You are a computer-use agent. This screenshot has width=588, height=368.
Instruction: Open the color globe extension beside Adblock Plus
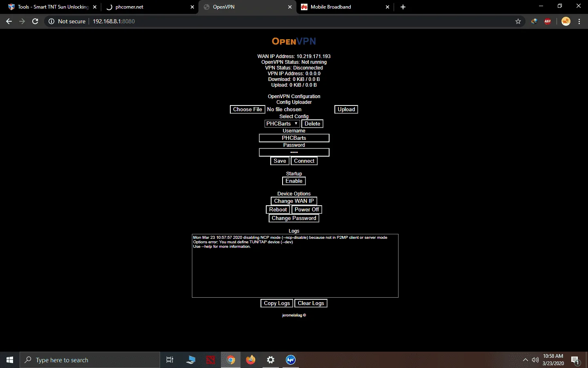[x=534, y=21]
